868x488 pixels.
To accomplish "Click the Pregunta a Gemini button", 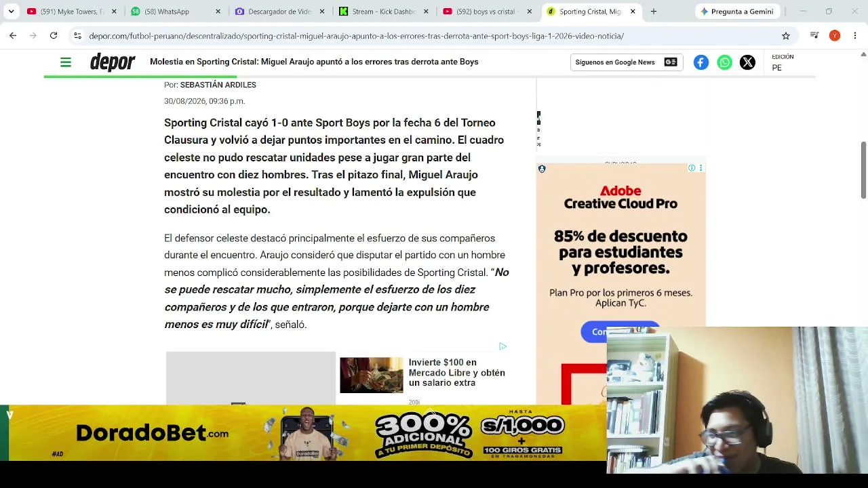I will point(737,12).
